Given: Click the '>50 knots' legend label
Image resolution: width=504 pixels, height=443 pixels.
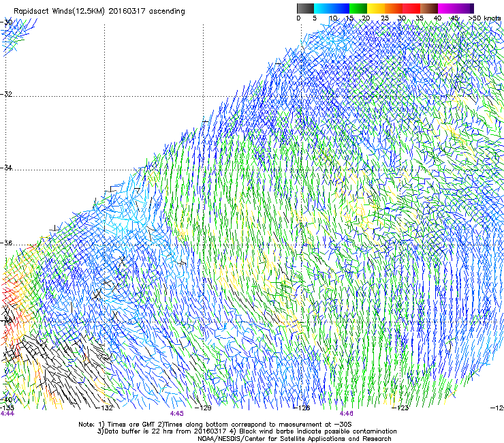Looking at the screenshot, I should pos(485,18).
